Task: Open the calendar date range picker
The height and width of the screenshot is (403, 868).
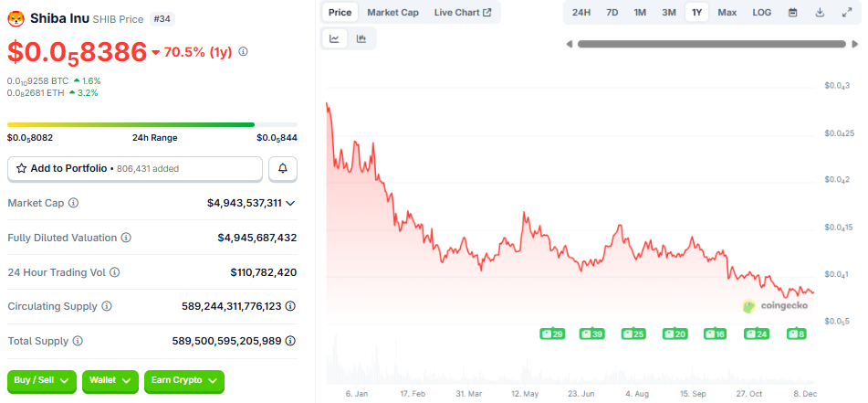Action: pyautogui.click(x=793, y=12)
